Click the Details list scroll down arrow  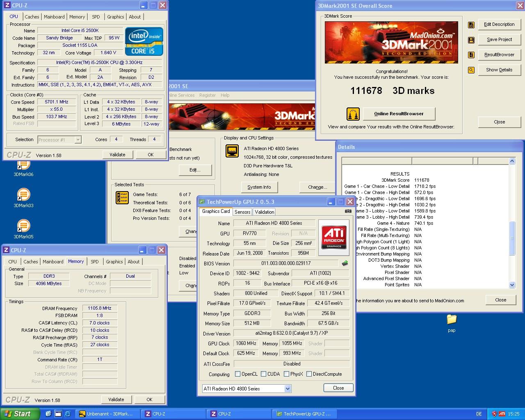tap(512, 285)
